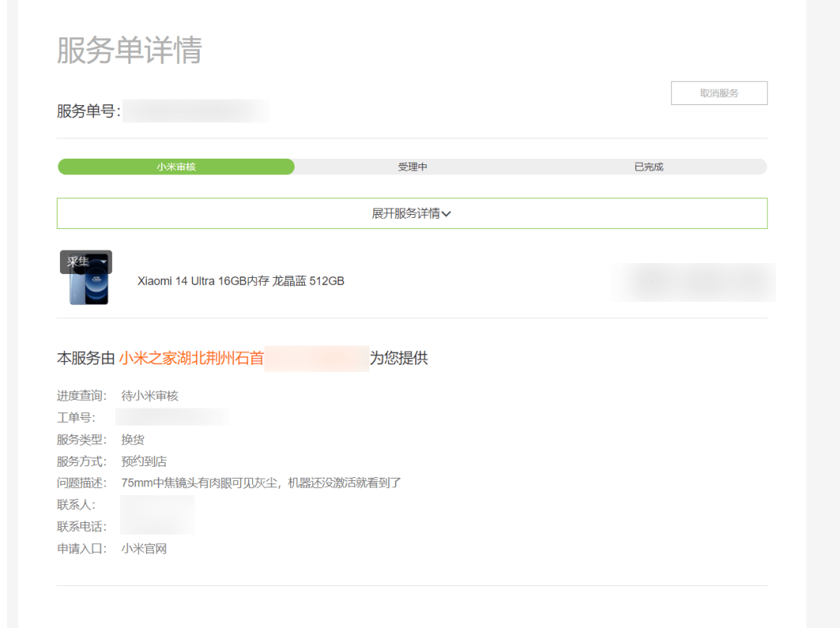The width and height of the screenshot is (840, 628).
Task: Click the 进度查询 label
Action: click(x=82, y=395)
